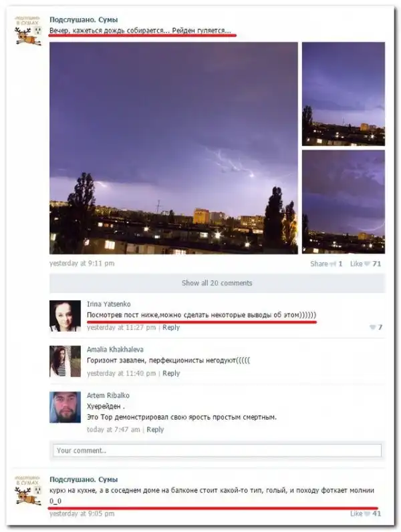This screenshot has height=532, width=401.
Task: Reply to Artem Ribalko's comment
Action: point(155,429)
